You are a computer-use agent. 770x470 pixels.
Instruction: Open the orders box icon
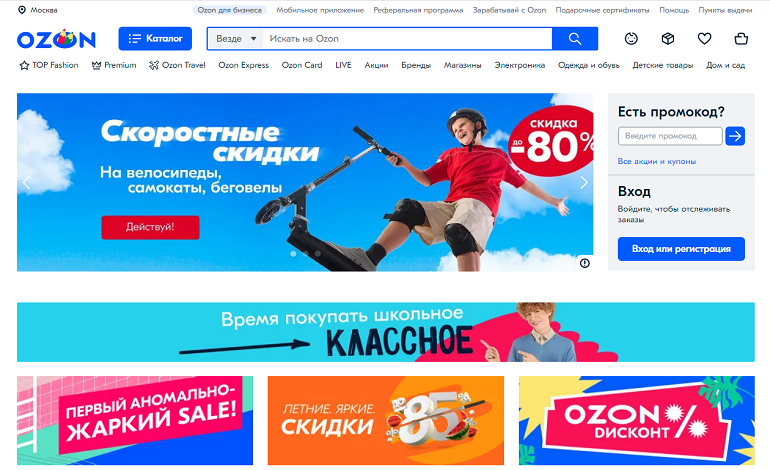667,38
